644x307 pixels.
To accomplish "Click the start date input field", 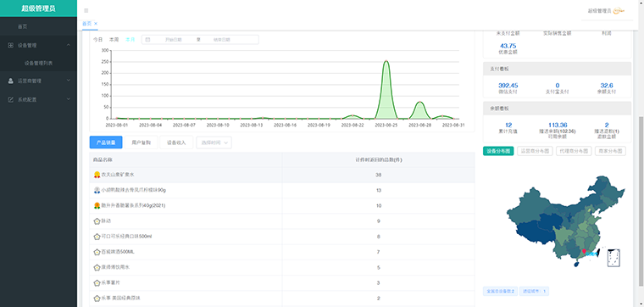I will coord(174,40).
